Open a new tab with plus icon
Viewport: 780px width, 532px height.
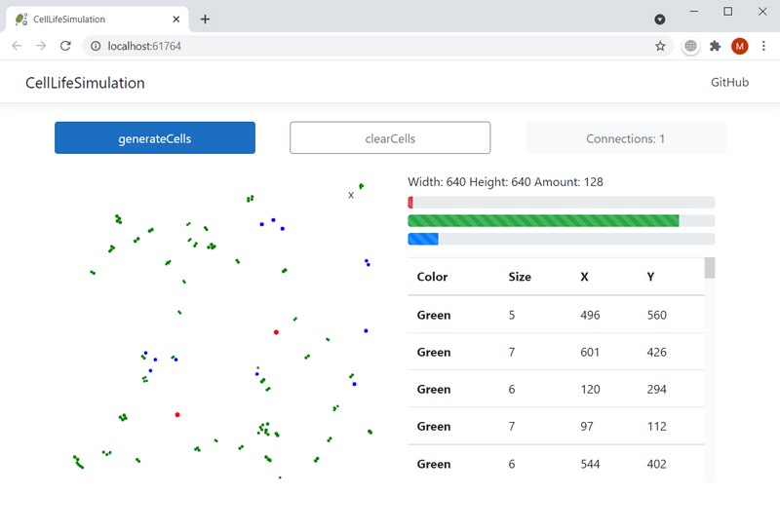205,19
